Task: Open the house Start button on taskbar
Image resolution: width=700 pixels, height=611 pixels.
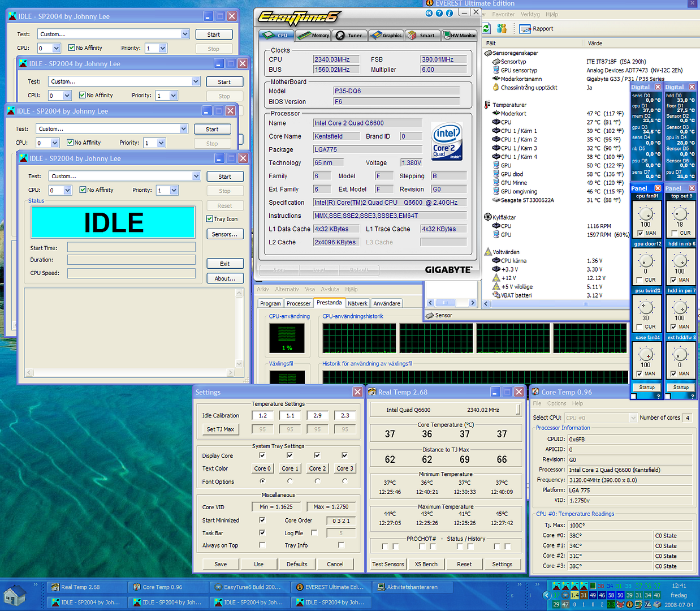Action: (15, 595)
